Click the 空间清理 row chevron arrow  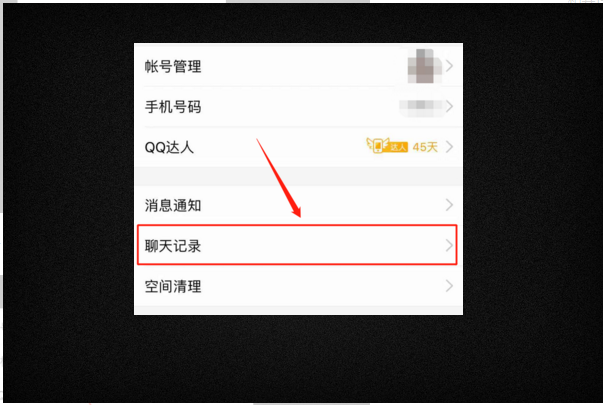tap(449, 286)
